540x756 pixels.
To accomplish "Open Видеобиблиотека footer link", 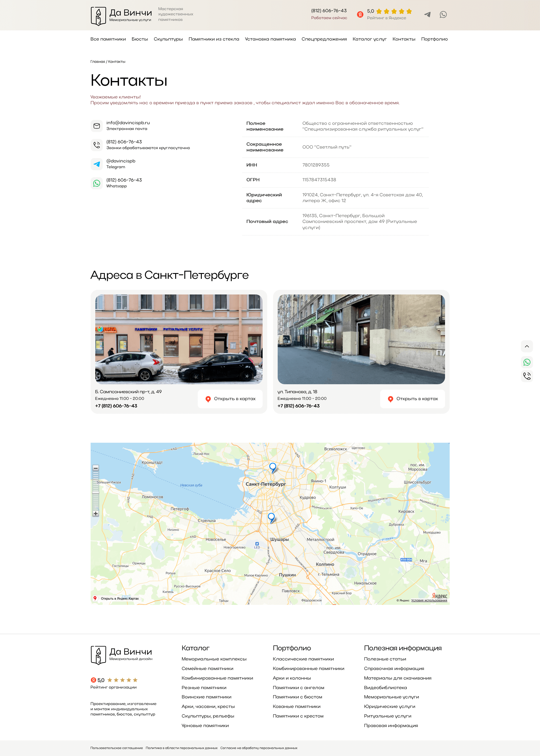I will pyautogui.click(x=385, y=687).
